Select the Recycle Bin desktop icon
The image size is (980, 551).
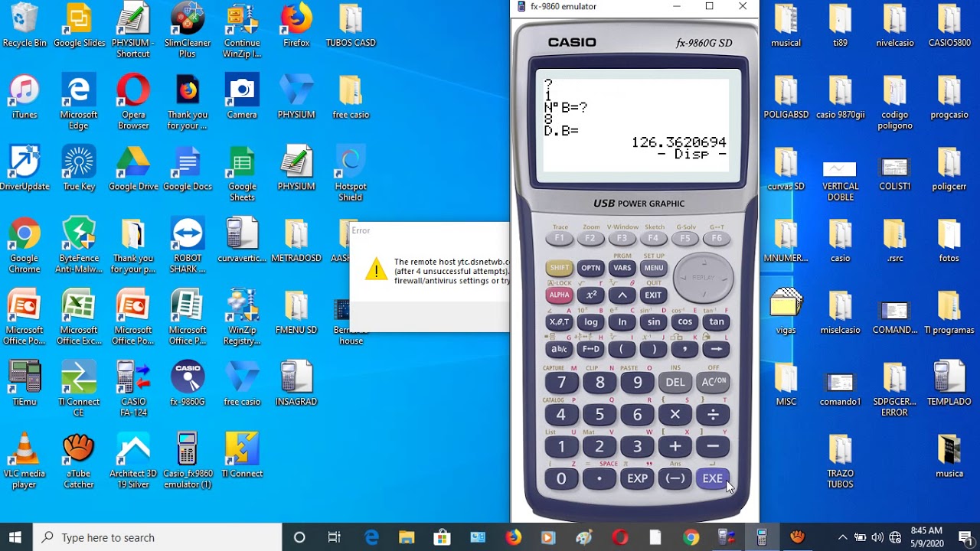pyautogui.click(x=24, y=26)
